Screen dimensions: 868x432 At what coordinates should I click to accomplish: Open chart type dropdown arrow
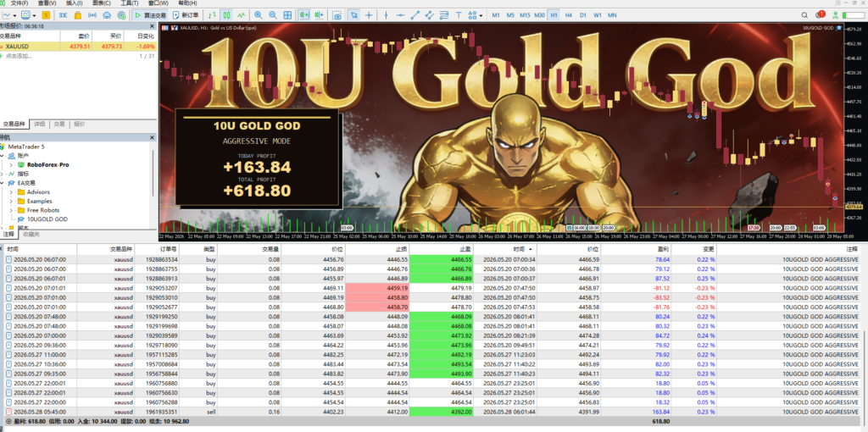pyautogui.click(x=15, y=15)
